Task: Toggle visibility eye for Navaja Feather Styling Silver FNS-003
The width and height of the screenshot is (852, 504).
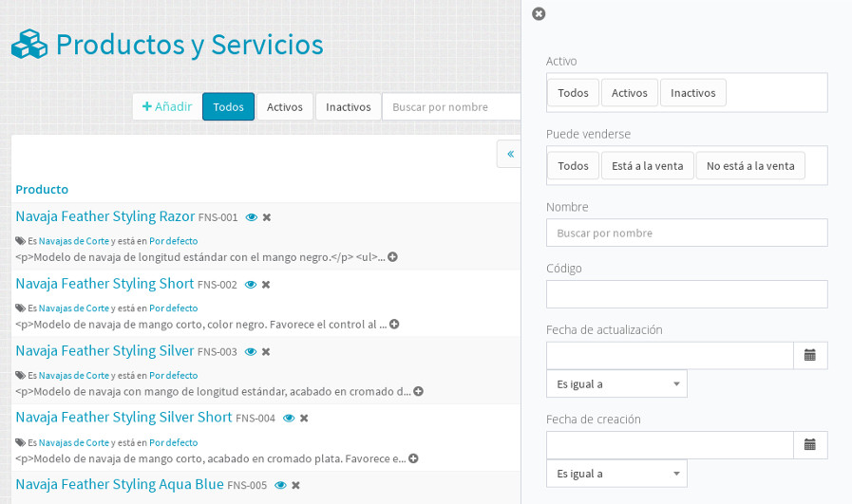Action: pos(251,352)
